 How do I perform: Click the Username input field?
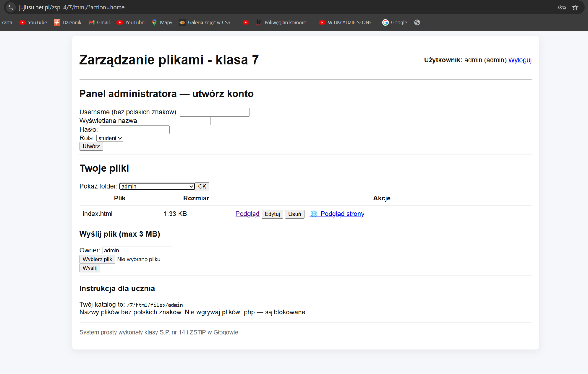point(214,112)
